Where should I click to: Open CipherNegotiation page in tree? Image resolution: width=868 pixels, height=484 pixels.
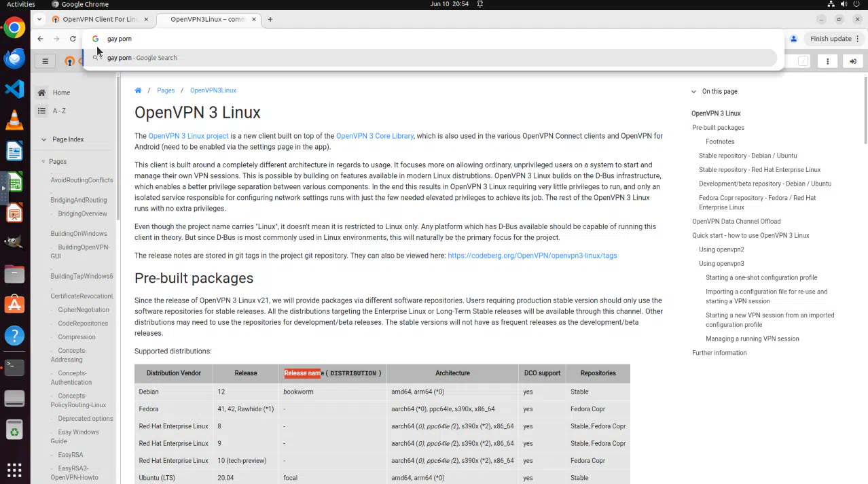tap(84, 310)
